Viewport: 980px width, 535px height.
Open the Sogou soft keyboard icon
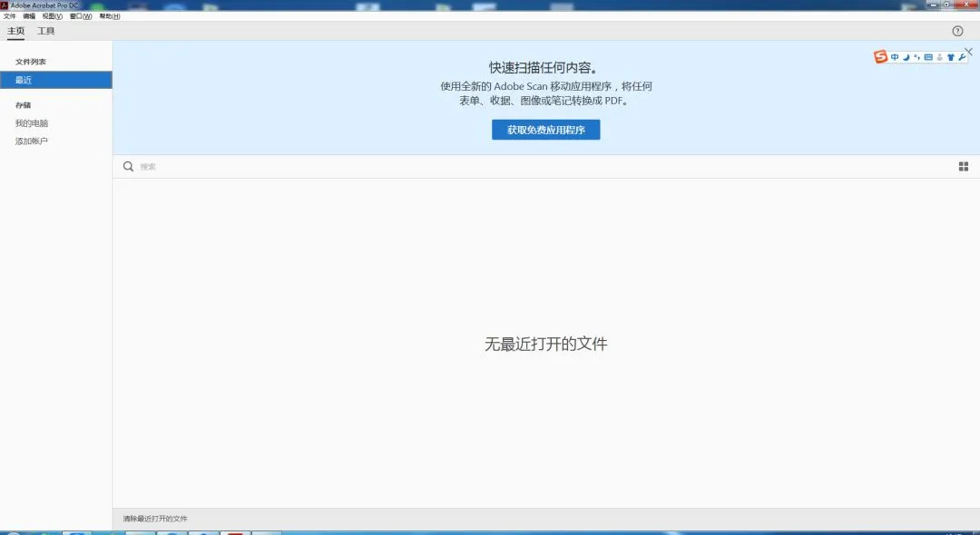pos(928,57)
